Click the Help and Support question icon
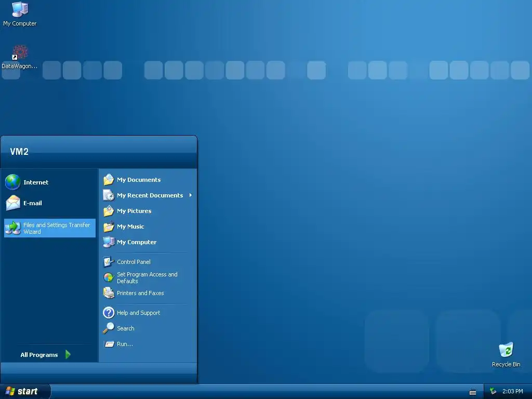 pyautogui.click(x=109, y=312)
